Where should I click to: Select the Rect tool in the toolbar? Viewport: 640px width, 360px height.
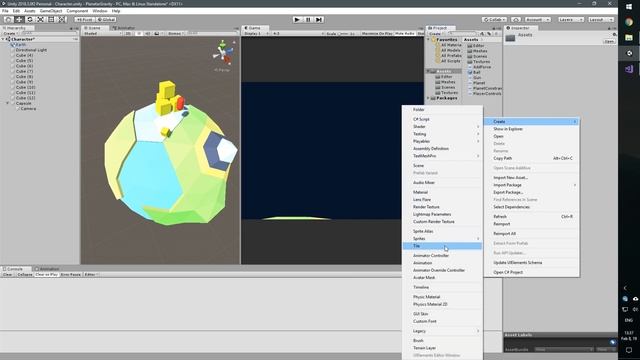click(51, 20)
